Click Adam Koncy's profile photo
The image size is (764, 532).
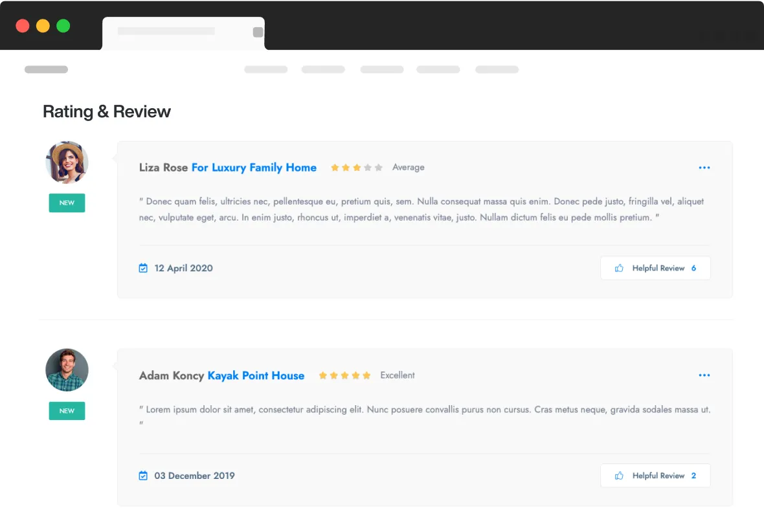click(67, 370)
